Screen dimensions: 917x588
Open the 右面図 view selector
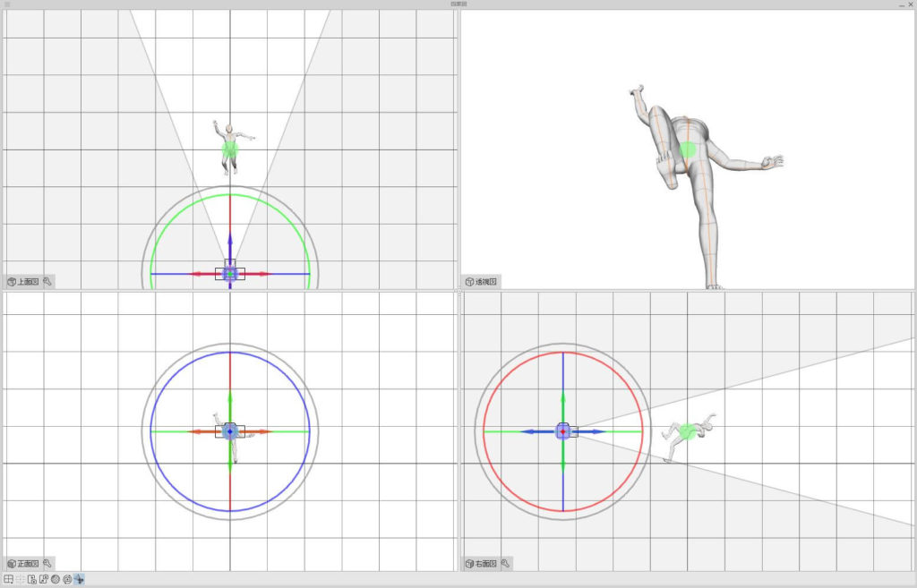[481, 564]
